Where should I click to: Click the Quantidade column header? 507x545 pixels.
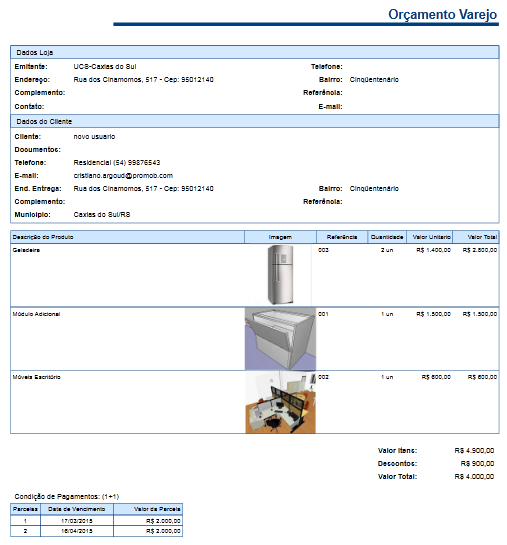point(387,237)
